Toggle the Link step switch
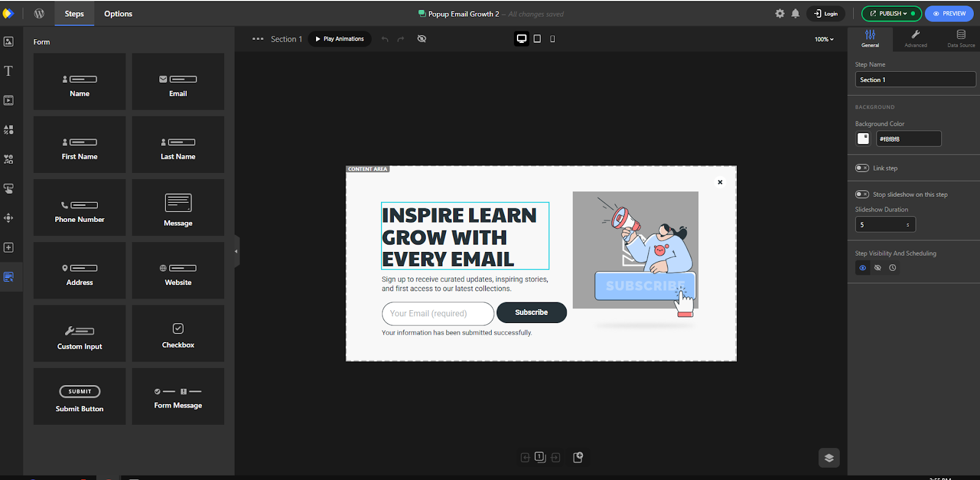980x480 pixels. [862, 168]
